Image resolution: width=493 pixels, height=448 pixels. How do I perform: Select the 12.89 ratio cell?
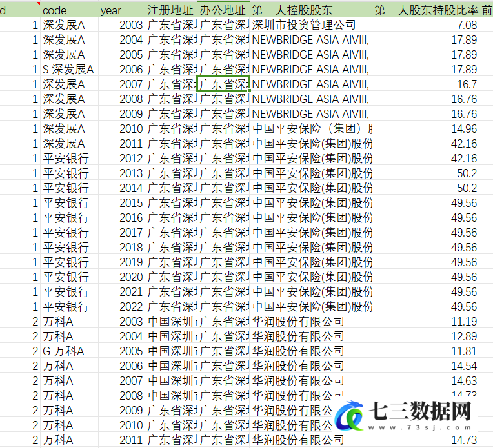pos(425,336)
